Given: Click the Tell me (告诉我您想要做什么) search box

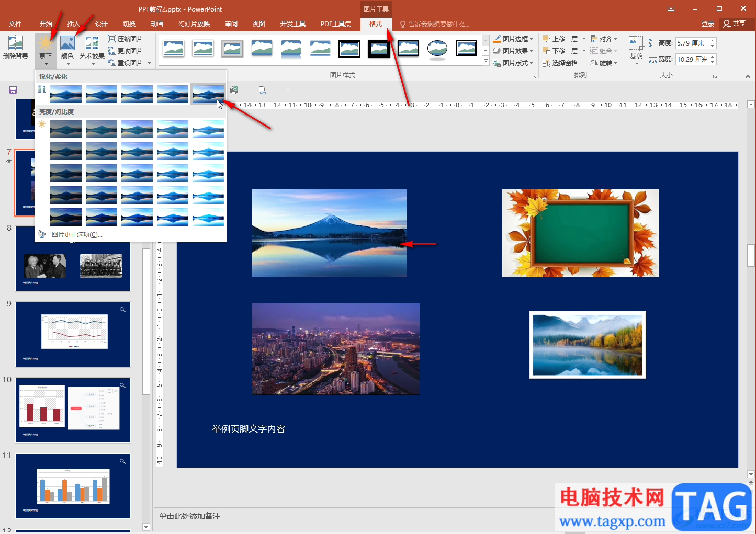Looking at the screenshot, I should pyautogui.click(x=435, y=24).
